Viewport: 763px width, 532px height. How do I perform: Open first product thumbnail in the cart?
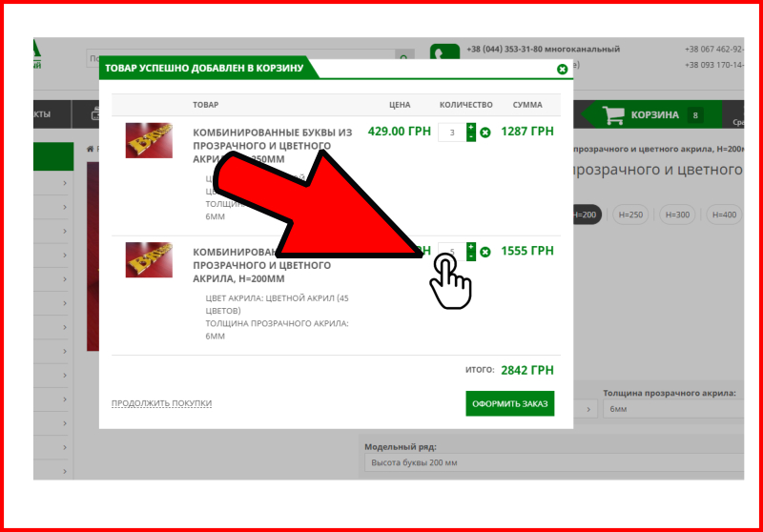pos(149,140)
